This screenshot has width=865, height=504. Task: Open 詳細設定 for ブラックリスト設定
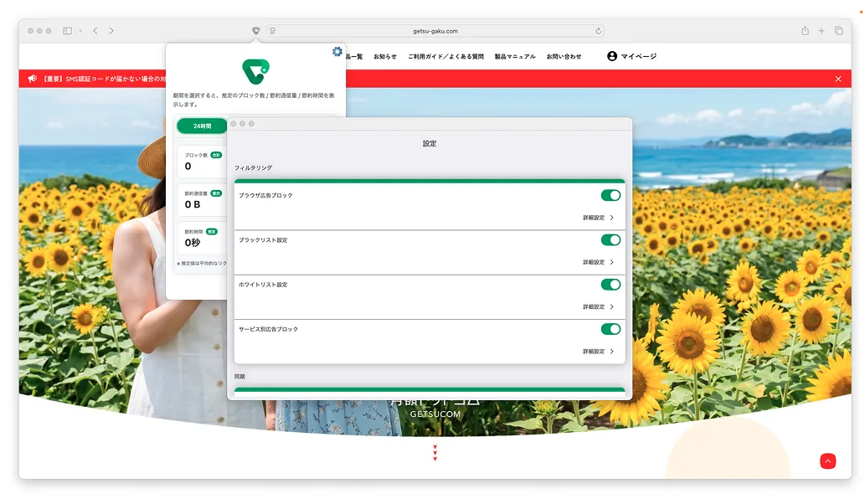(599, 263)
